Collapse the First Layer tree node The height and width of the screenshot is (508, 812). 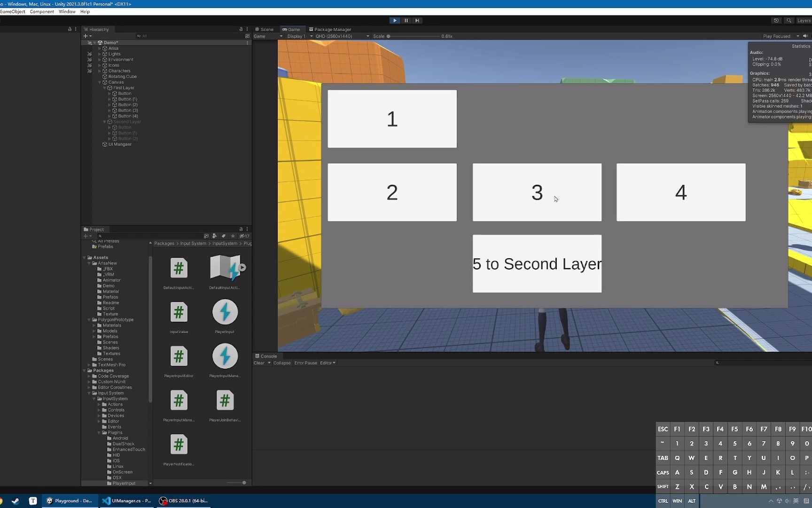point(104,88)
